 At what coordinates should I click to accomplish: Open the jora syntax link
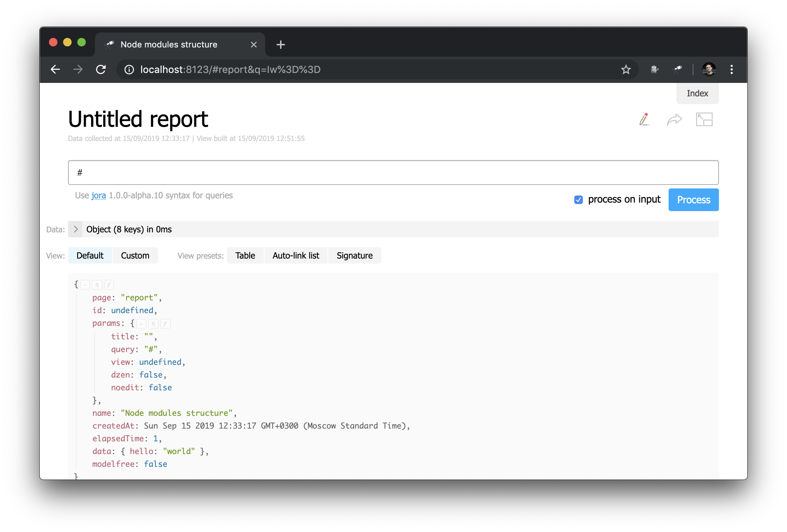tap(99, 196)
